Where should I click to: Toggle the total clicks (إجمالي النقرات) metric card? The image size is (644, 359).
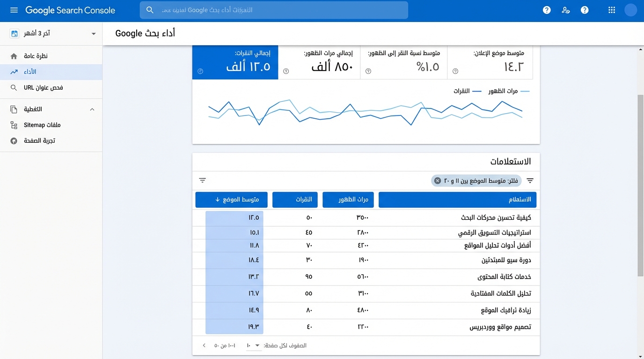(x=235, y=62)
